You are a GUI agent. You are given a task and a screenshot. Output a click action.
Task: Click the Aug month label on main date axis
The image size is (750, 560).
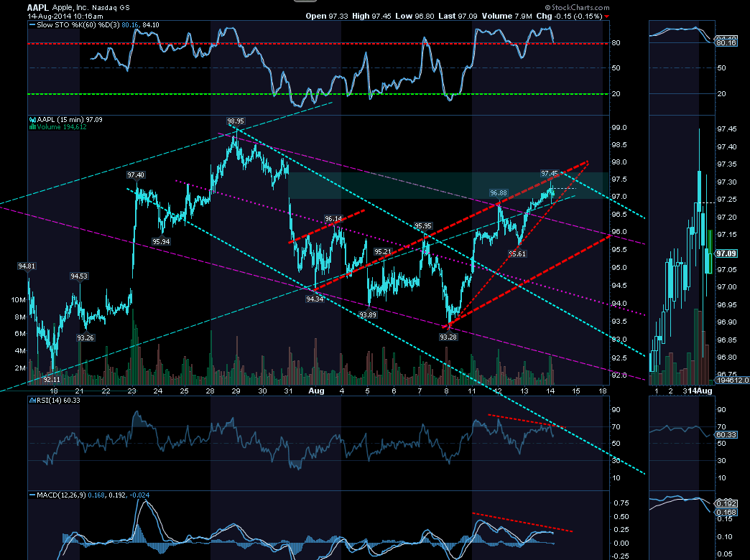click(316, 391)
